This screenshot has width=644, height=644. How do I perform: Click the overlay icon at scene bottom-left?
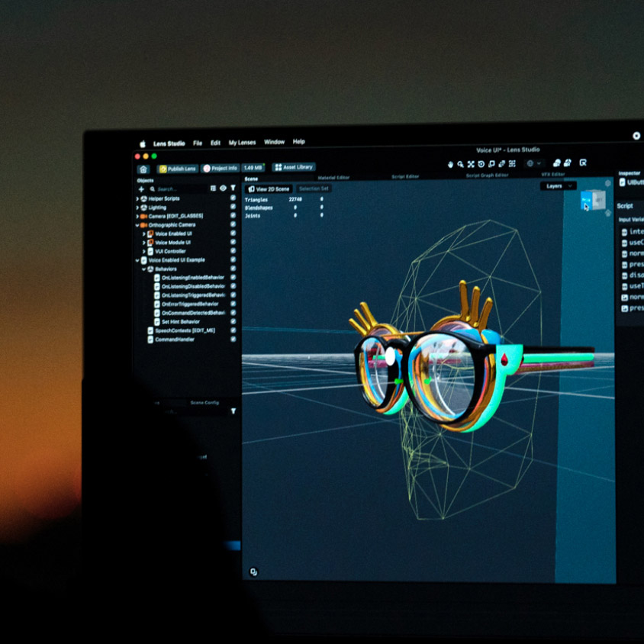pyautogui.click(x=253, y=572)
